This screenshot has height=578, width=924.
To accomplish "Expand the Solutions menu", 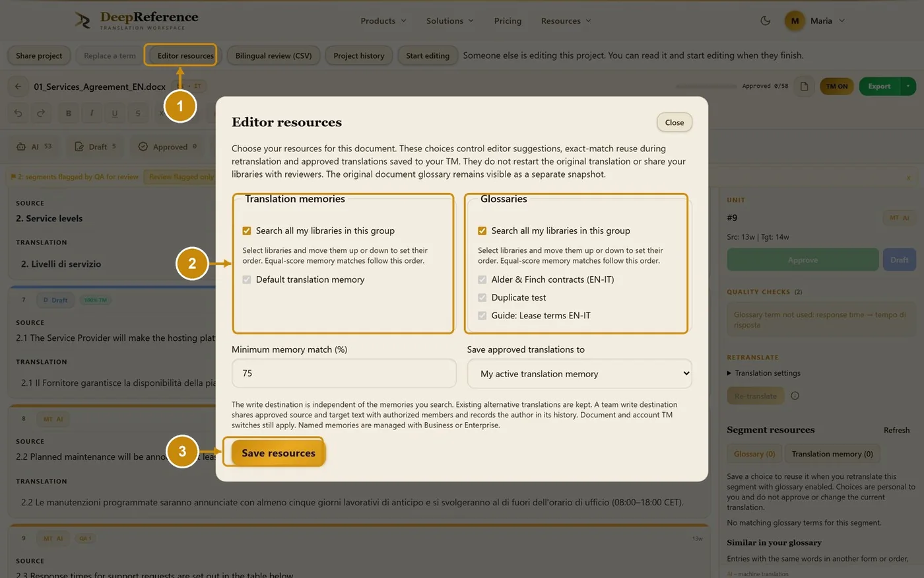I will (x=450, y=20).
